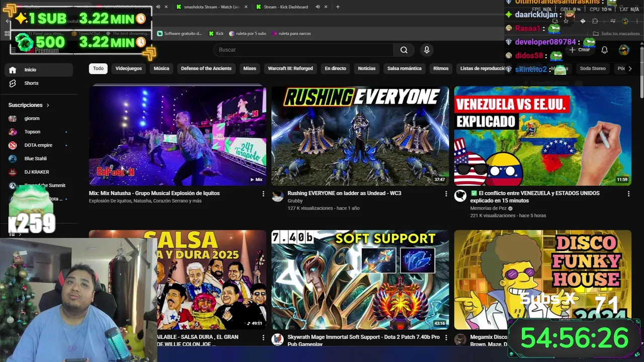Open Venezuela vs EE.UU. video thumbnail
Screen dimensions: 644x362
(543, 136)
